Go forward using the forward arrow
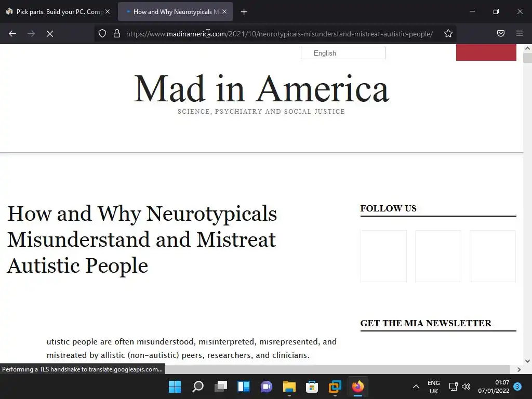The image size is (532, 399). click(x=31, y=34)
